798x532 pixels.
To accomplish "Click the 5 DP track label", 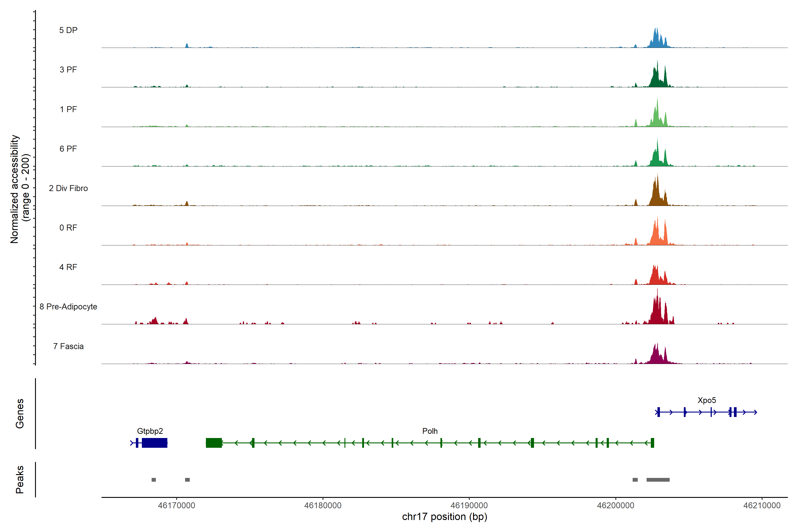I will (x=68, y=30).
